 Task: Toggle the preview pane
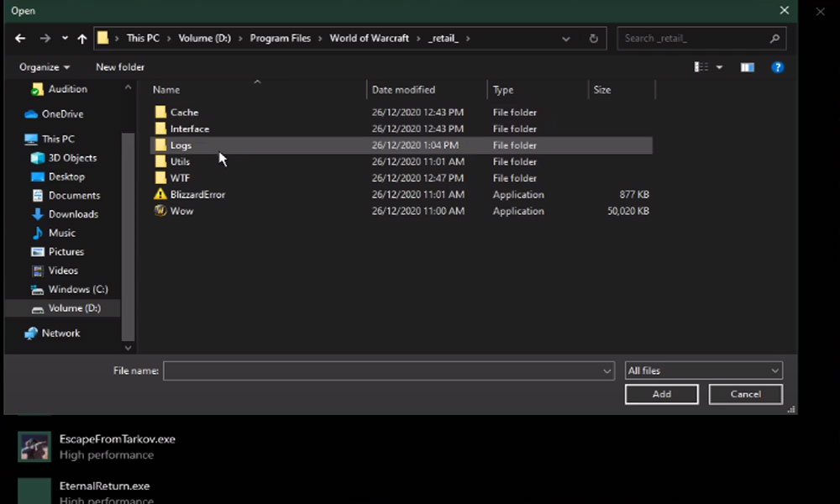[x=748, y=67]
